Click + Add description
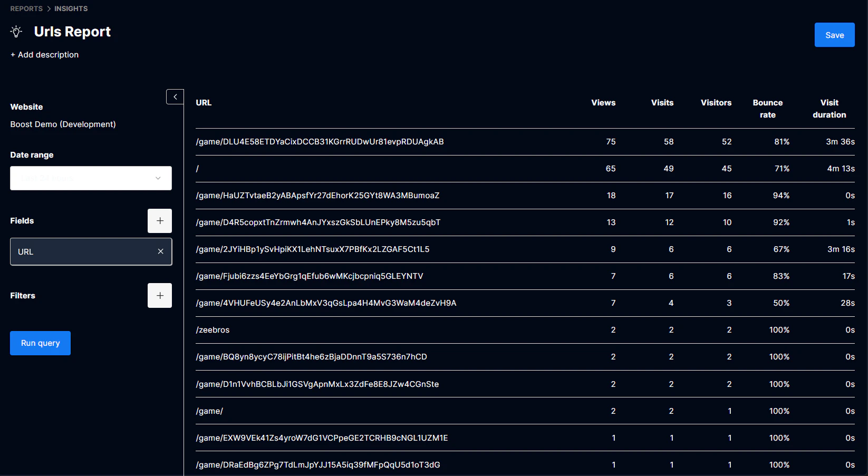 tap(44, 54)
